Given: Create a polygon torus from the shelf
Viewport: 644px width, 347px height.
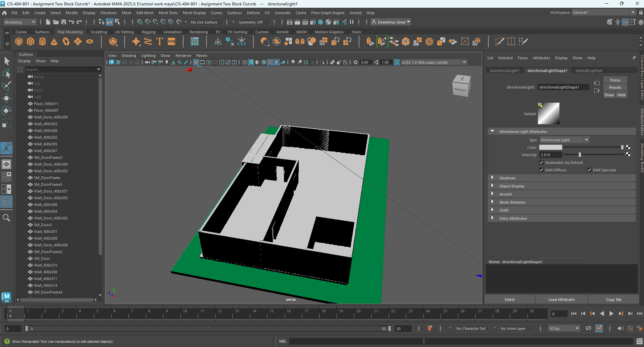Looking at the screenshot, I should click(x=66, y=41).
